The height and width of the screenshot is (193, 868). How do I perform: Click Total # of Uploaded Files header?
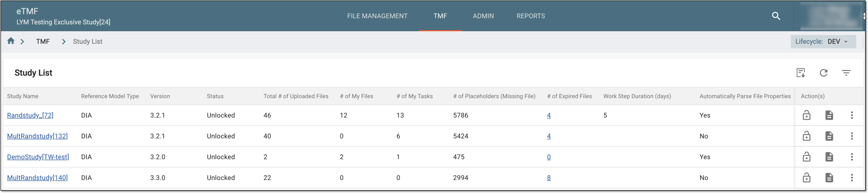[x=295, y=96]
